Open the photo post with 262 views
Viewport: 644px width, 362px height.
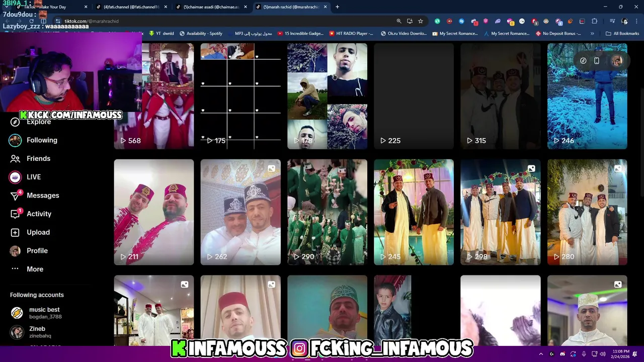240,212
